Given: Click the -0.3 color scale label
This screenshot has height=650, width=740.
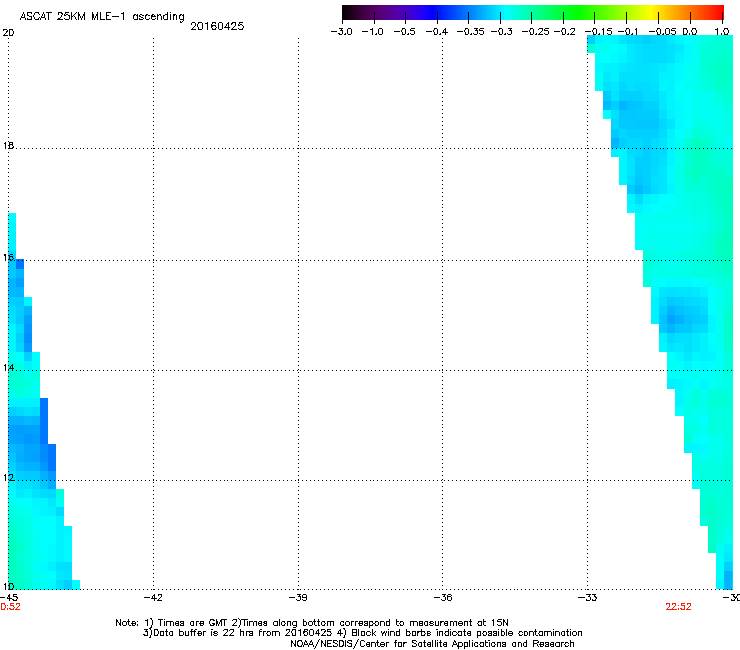Looking at the screenshot, I should click(501, 32).
